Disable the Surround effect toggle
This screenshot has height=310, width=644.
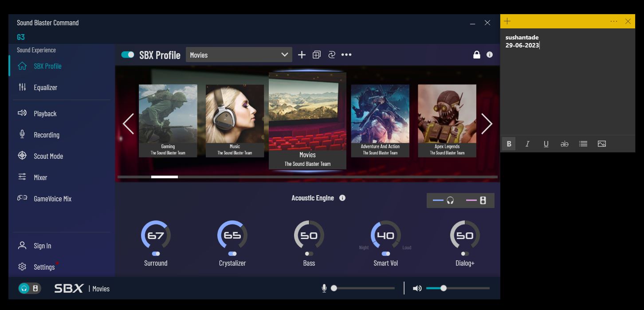click(x=156, y=254)
